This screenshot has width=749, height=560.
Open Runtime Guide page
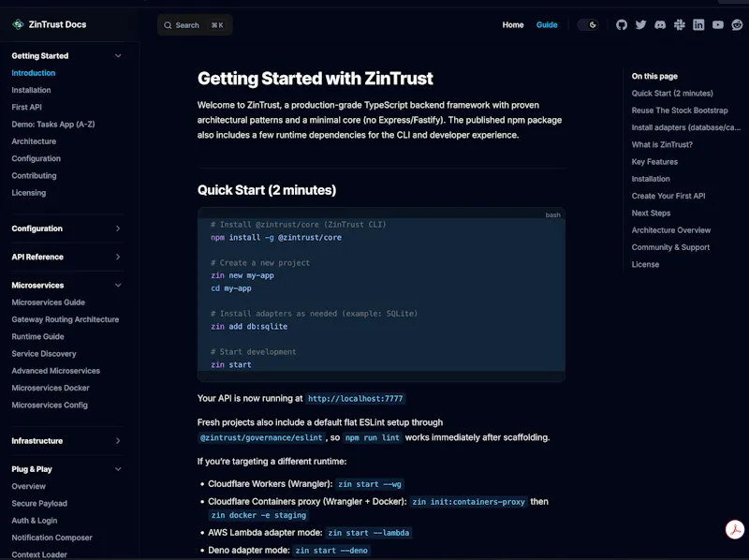[x=37, y=336]
